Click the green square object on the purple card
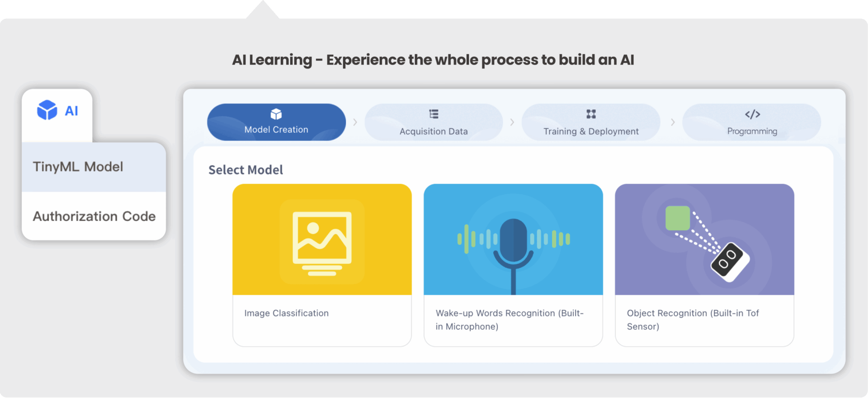The height and width of the screenshot is (398, 868). (677, 218)
